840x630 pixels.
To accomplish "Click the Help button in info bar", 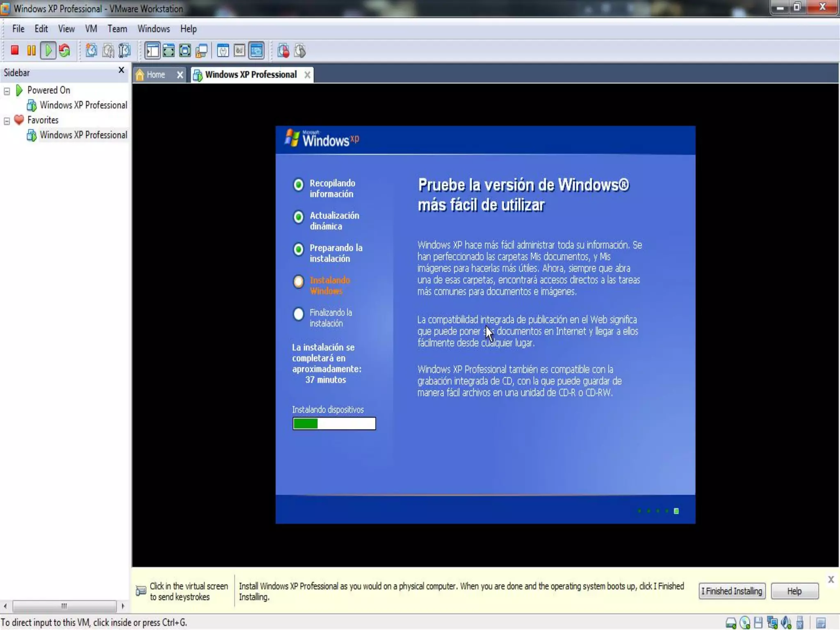I will click(x=794, y=591).
